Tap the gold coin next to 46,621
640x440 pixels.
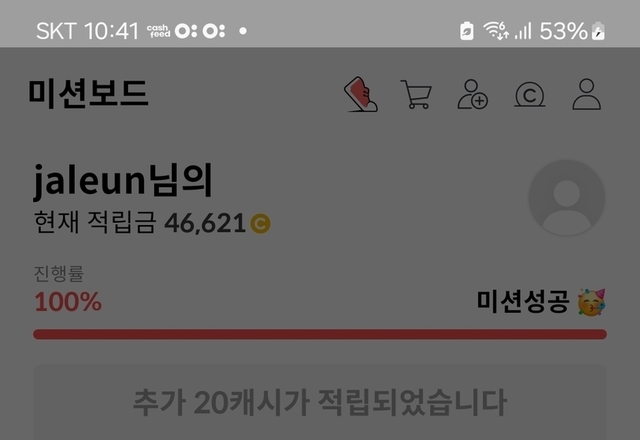(x=260, y=224)
